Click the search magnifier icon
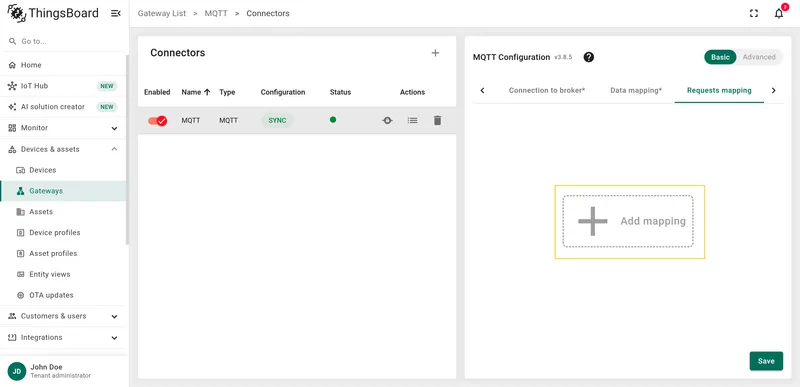 pyautogui.click(x=13, y=41)
